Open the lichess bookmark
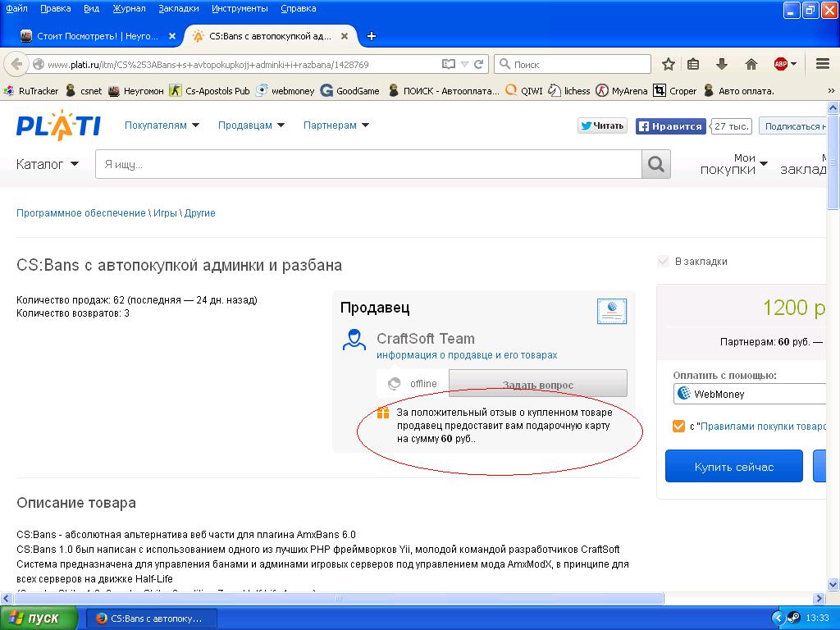 [x=569, y=91]
